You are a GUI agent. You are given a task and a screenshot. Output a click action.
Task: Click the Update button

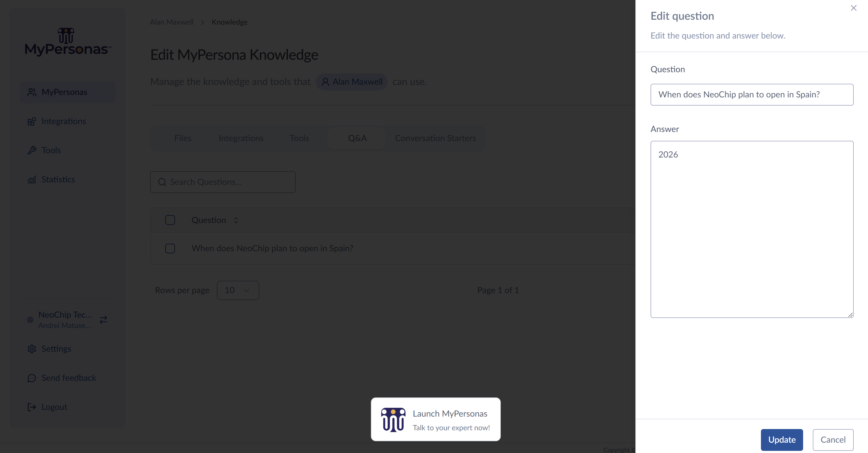[782, 440]
